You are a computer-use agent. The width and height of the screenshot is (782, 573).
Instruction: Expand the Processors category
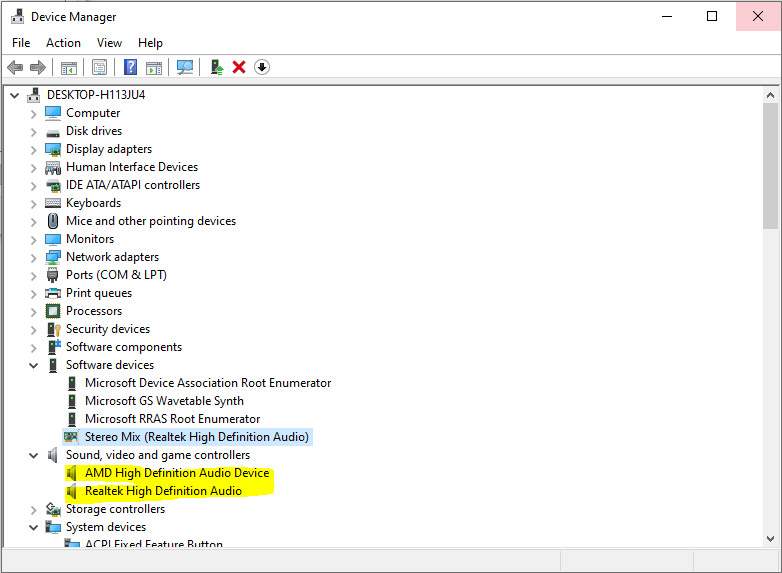tap(33, 312)
